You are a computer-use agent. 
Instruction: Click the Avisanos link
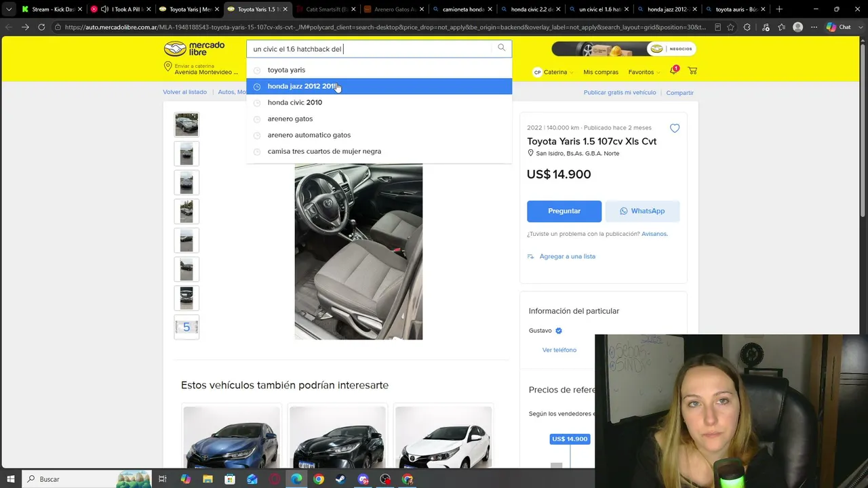coord(654,234)
